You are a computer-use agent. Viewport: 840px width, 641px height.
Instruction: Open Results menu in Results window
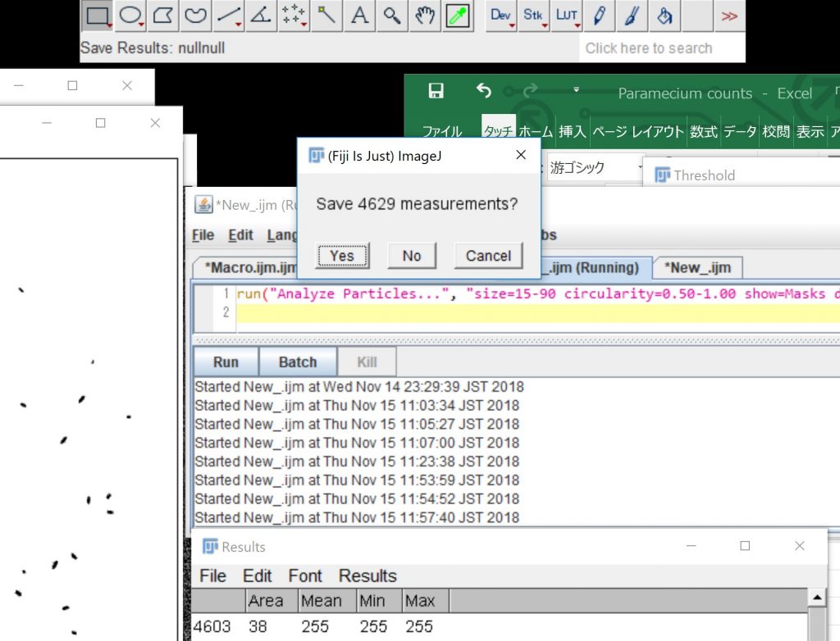point(367,575)
